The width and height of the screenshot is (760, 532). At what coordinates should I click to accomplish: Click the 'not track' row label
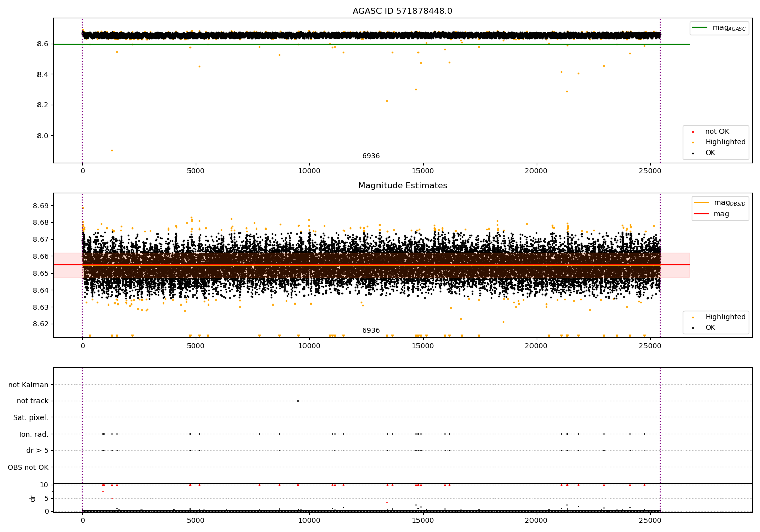click(x=32, y=401)
